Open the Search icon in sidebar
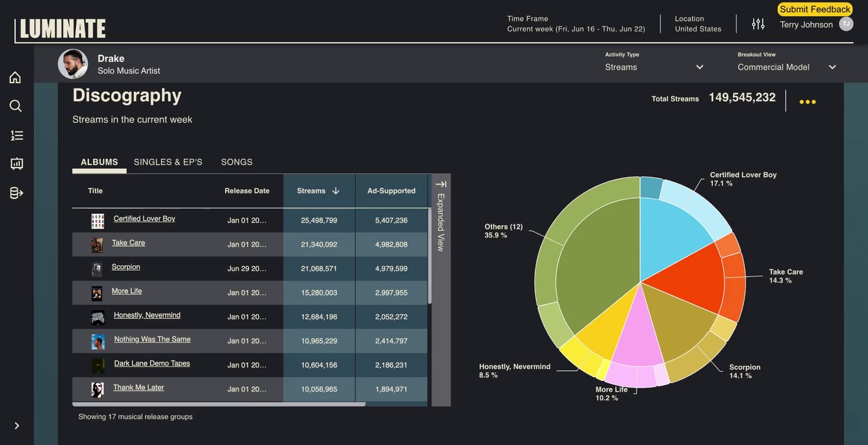The image size is (868, 445). pos(15,106)
